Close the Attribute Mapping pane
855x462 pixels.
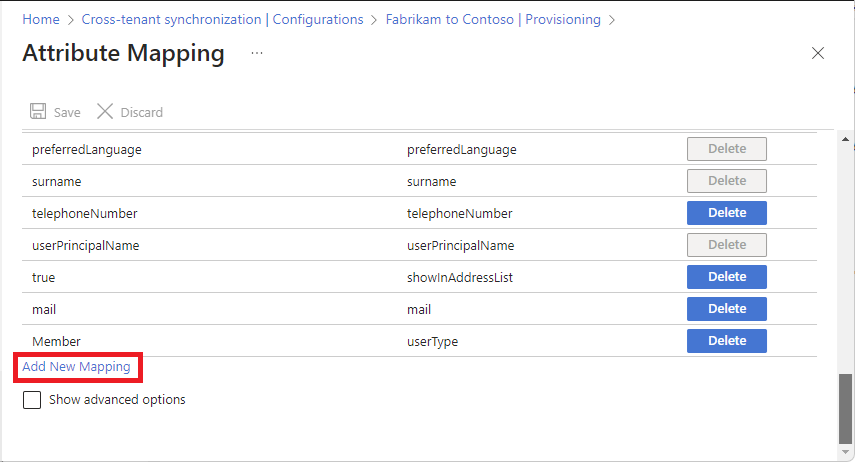click(x=818, y=54)
